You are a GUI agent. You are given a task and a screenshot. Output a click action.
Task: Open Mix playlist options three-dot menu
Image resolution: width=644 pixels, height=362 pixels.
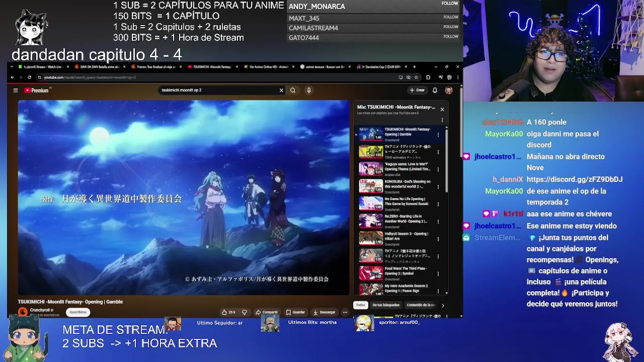pos(442,120)
